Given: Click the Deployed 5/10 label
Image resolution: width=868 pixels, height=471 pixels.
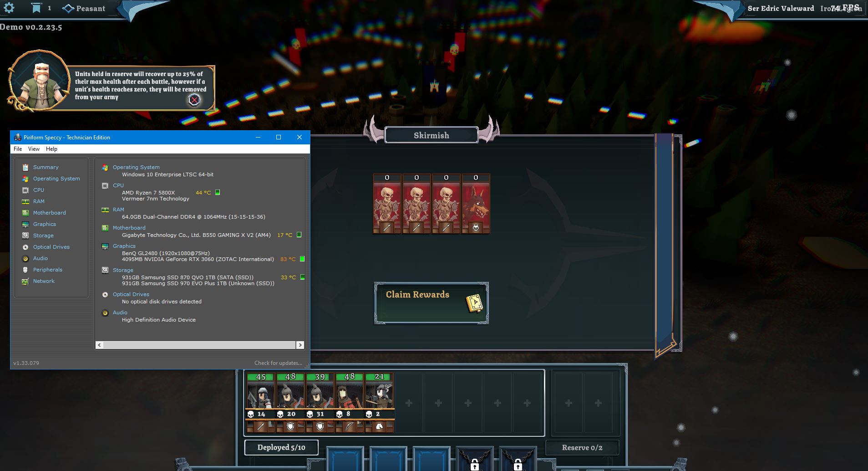Looking at the screenshot, I should point(281,447).
